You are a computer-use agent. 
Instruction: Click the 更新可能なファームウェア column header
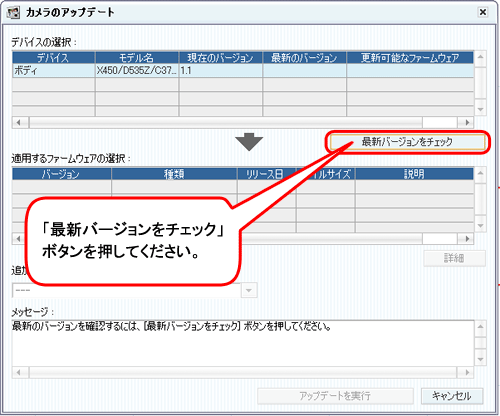coord(410,58)
